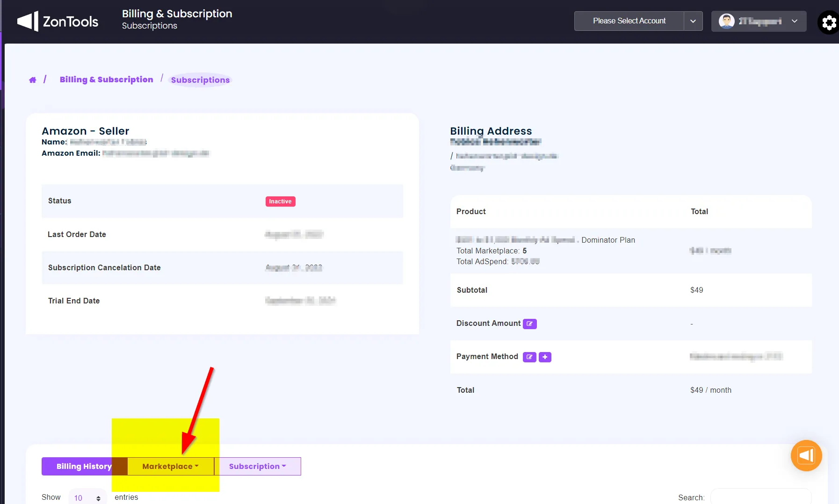Open Billing & Subscription breadcrumb link
839x504 pixels.
(x=107, y=79)
